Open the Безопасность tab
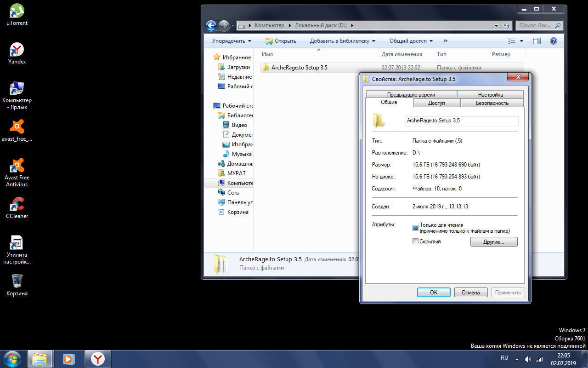 tap(492, 103)
